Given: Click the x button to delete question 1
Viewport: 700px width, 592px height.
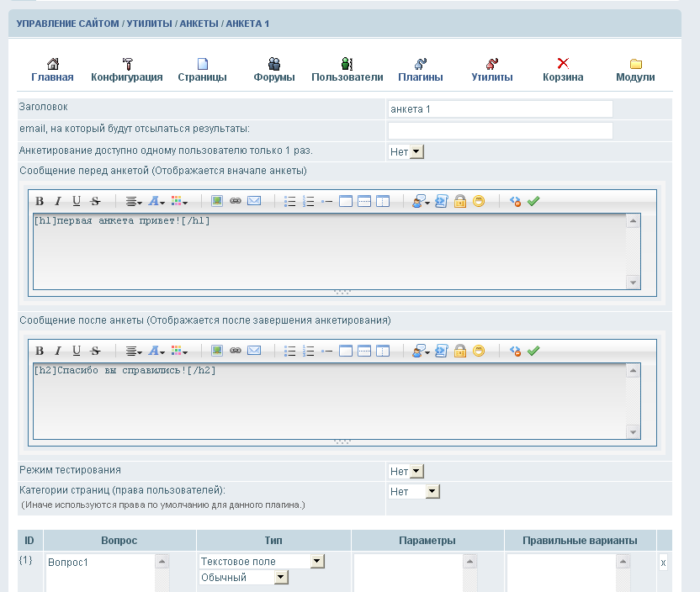Looking at the screenshot, I should pos(663,563).
